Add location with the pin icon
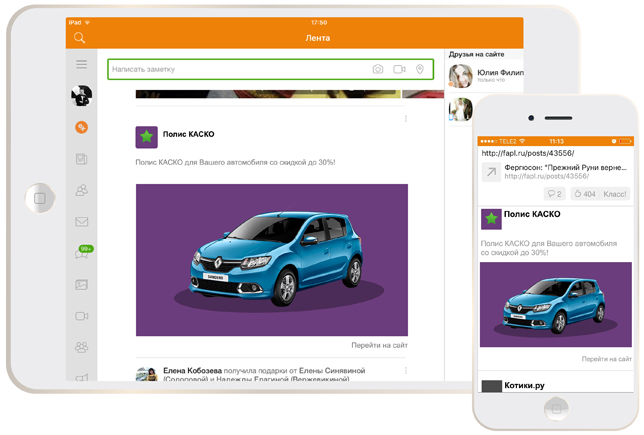The image size is (644, 435). [420, 69]
